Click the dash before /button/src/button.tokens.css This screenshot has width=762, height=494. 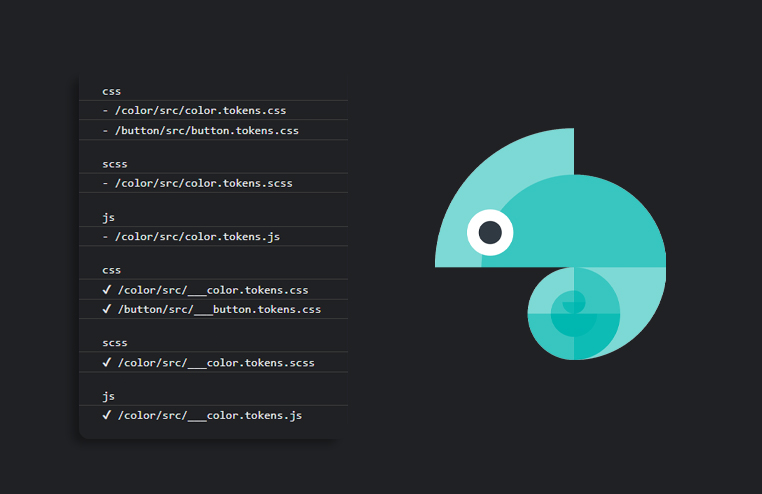click(x=106, y=130)
